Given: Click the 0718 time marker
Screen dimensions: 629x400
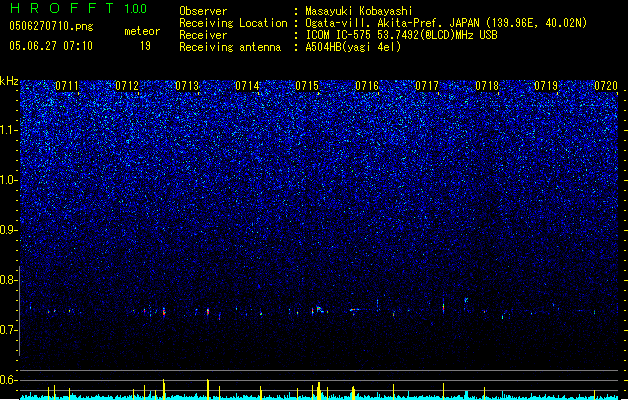Looking at the screenshot, I should pos(487,86).
